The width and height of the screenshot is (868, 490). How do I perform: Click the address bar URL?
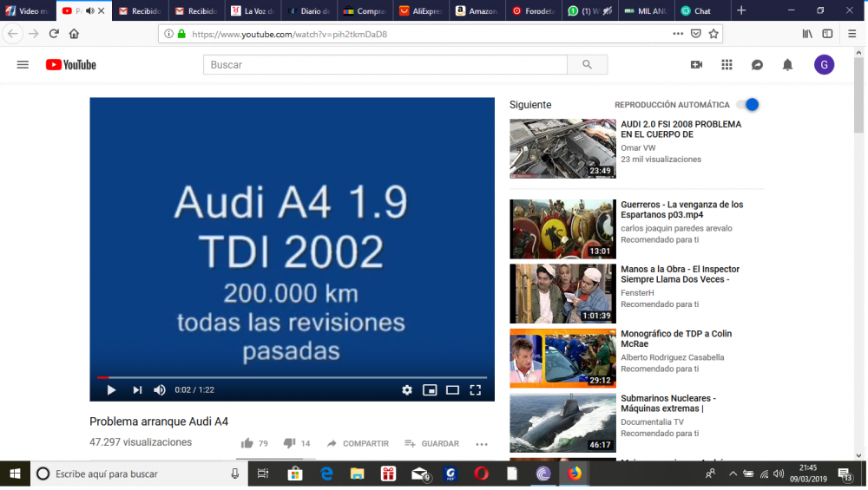290,35
